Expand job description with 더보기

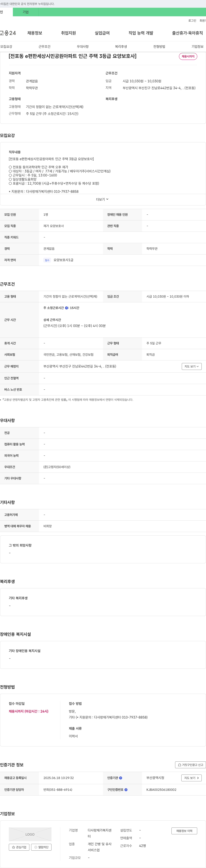coord(102,199)
